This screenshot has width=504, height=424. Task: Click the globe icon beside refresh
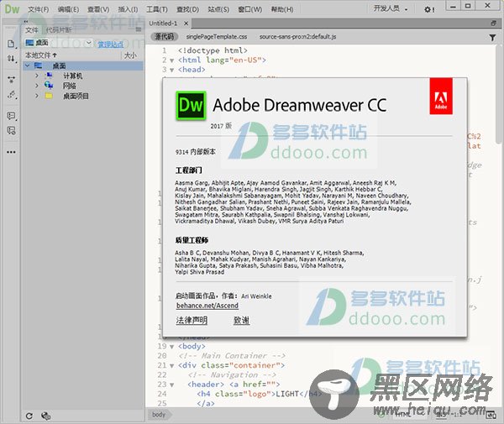pyautogui.click(x=46, y=416)
